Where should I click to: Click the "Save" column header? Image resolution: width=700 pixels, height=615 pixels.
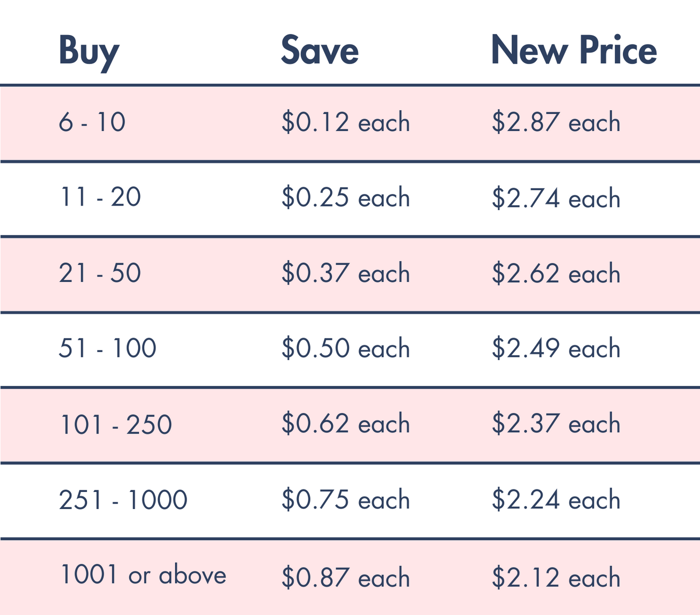319,51
